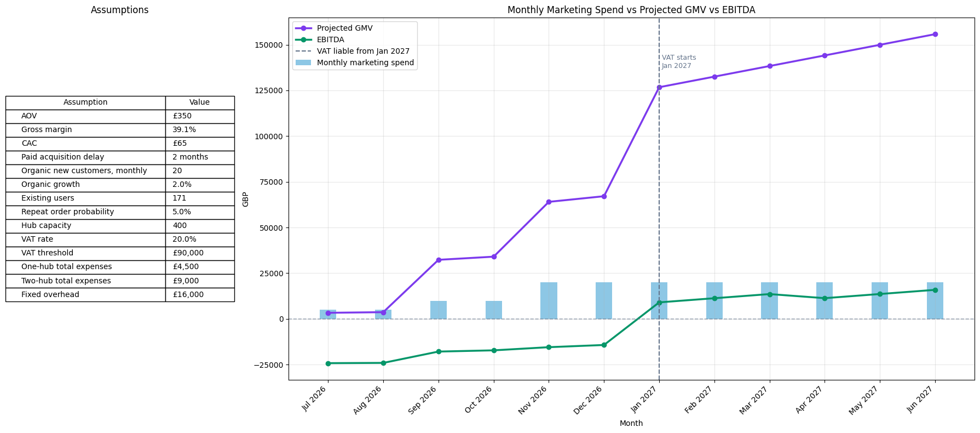Click the 'VAT starts Jan 2027' annotation
Screen dimensions: 980x433
678,62
